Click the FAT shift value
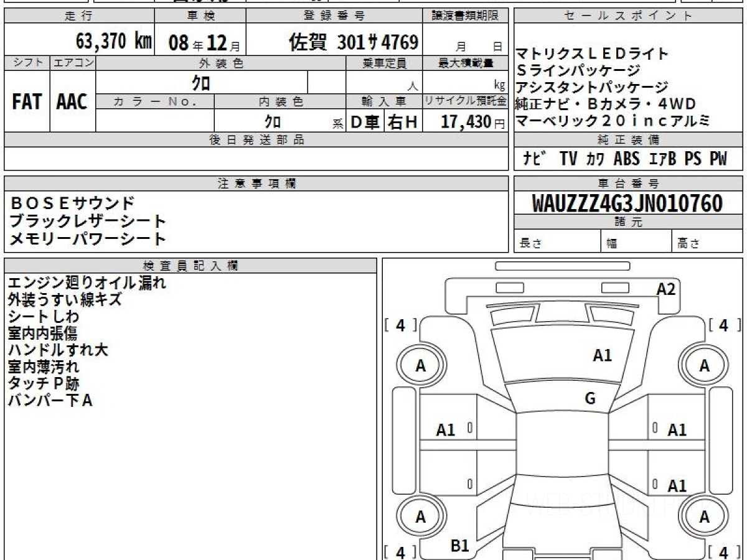The image size is (747, 560). coord(27,102)
